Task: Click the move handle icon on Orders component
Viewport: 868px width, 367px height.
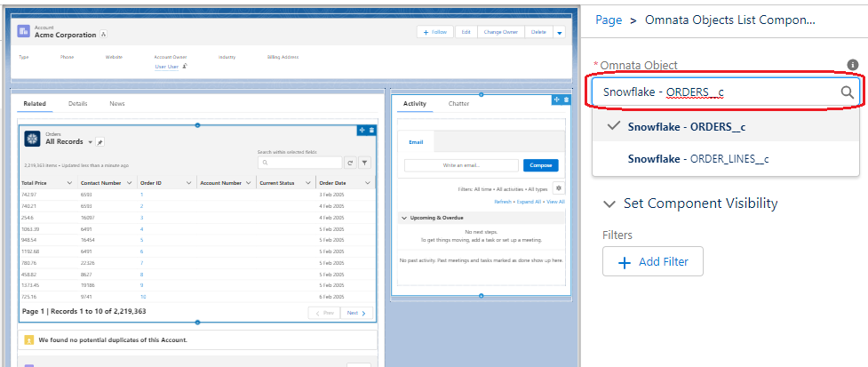Action: pos(362,130)
